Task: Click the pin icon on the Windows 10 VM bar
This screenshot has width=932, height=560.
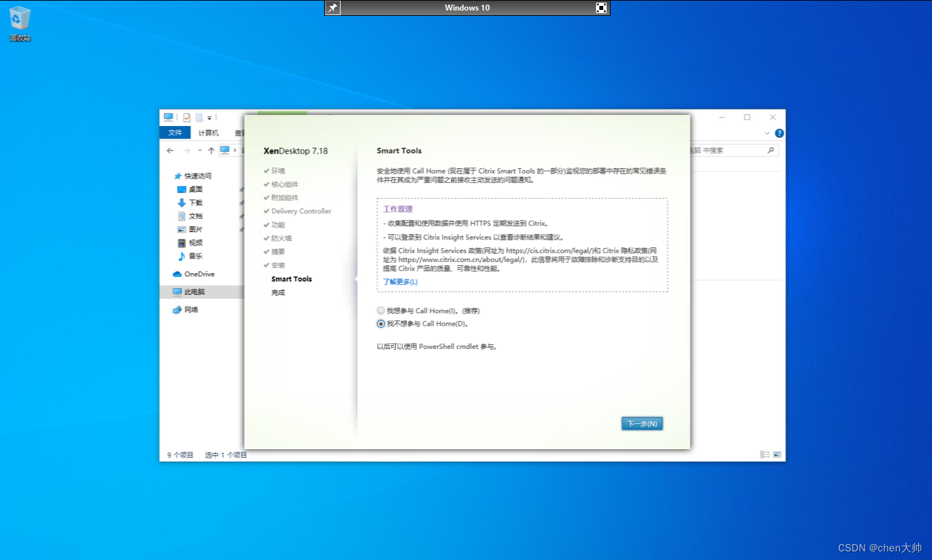Action: [x=333, y=8]
